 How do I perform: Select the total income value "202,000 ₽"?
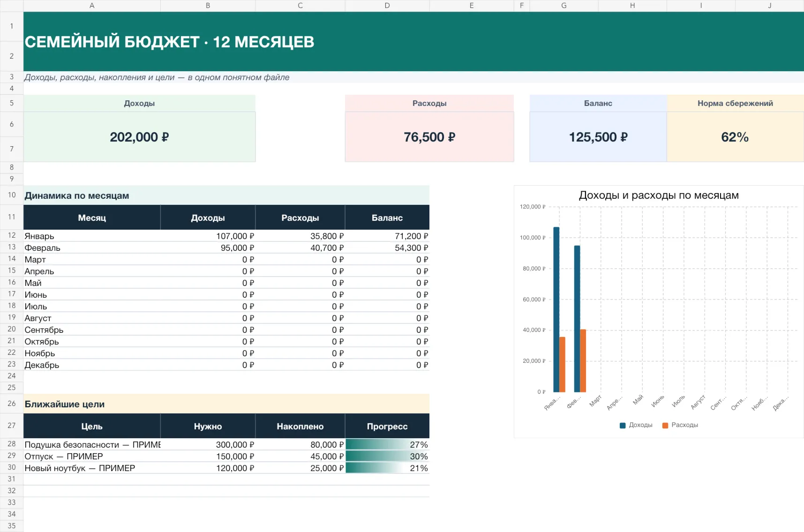[139, 137]
